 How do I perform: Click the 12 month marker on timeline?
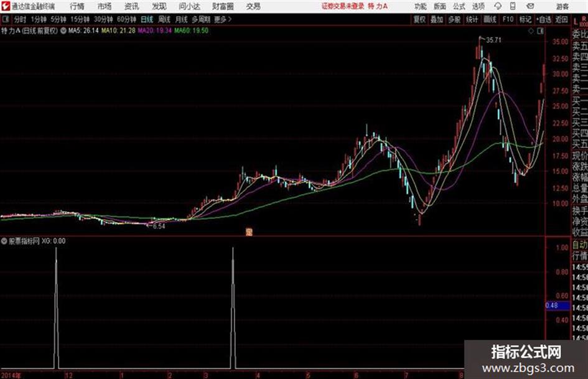(x=68, y=375)
